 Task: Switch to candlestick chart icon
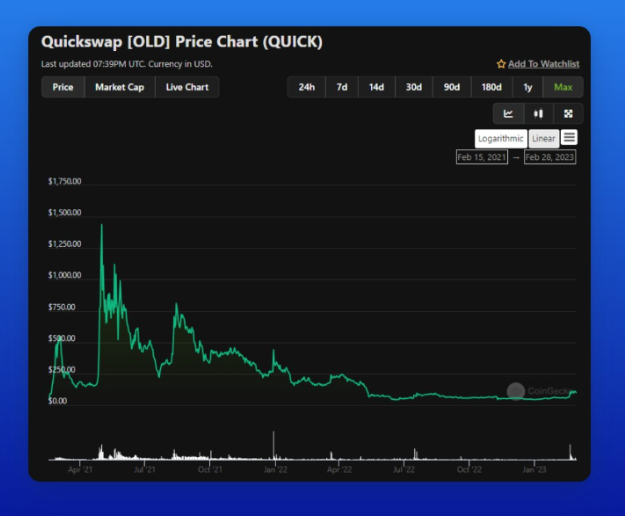(x=538, y=114)
